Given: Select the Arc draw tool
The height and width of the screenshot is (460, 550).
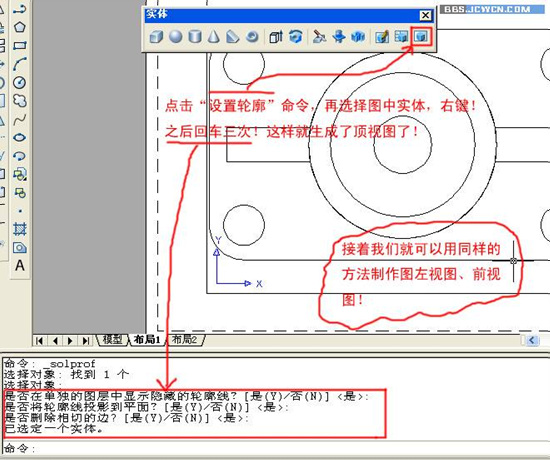Looking at the screenshot, I should [20, 64].
